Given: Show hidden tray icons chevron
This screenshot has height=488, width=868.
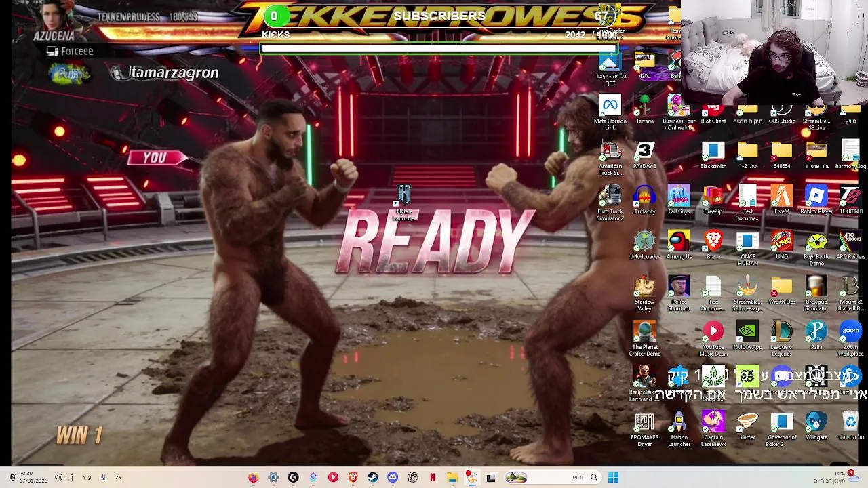Looking at the screenshot, I should 118,477.
